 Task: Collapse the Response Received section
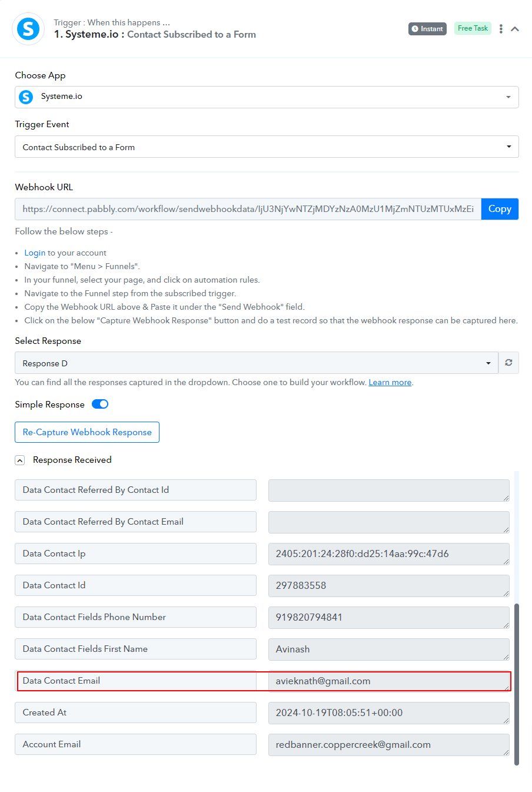click(20, 460)
